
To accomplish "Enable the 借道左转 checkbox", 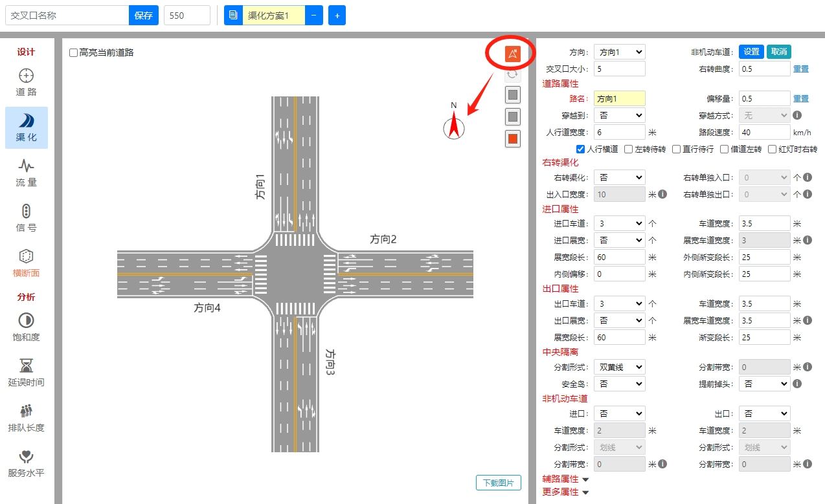I will tap(724, 149).
